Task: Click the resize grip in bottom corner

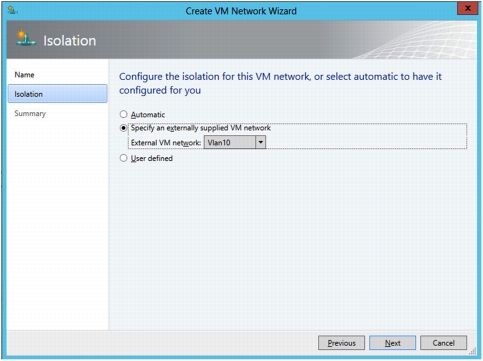Action: point(473,351)
